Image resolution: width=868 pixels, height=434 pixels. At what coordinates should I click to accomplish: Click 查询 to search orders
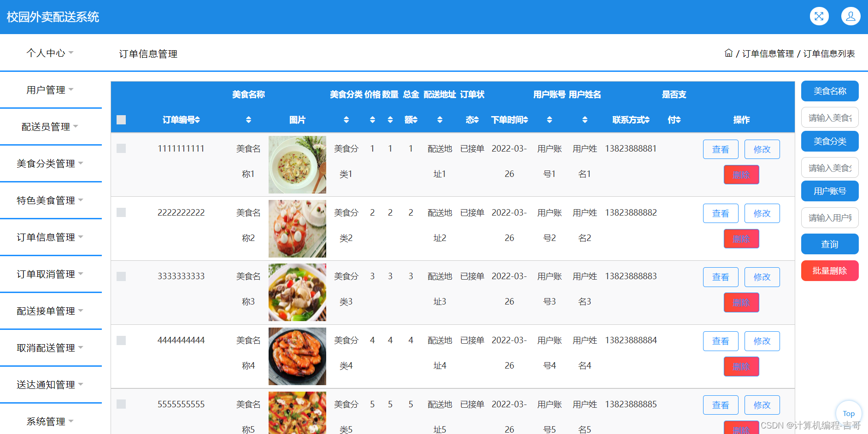click(829, 244)
